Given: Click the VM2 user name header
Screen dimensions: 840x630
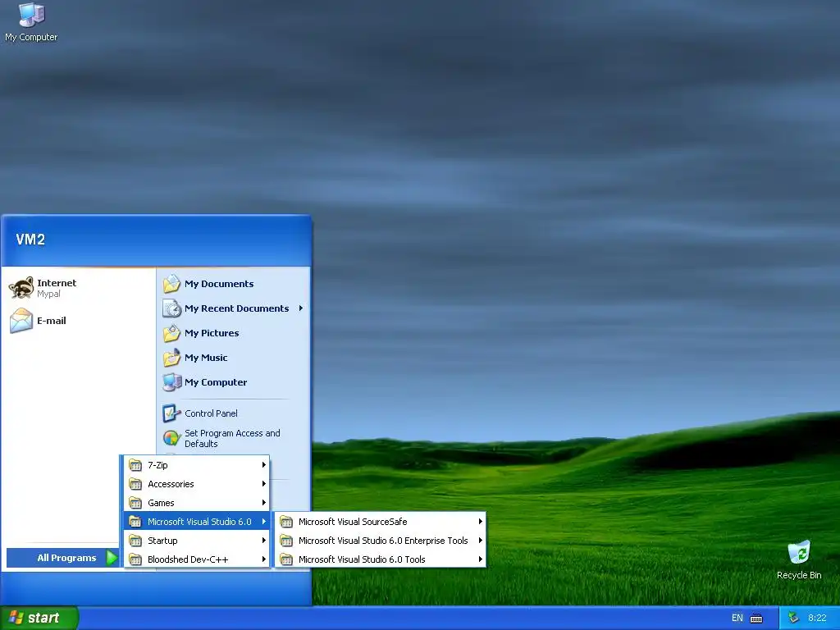Looking at the screenshot, I should [x=30, y=240].
